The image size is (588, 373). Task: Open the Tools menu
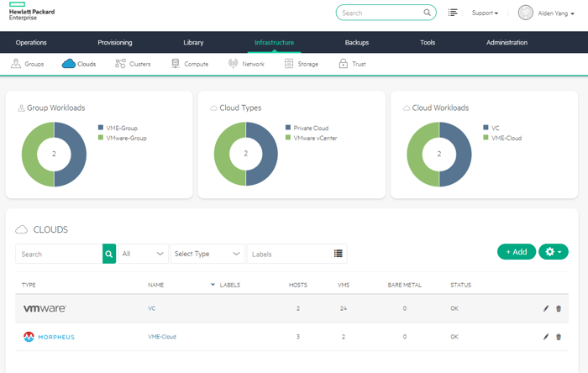click(x=428, y=42)
